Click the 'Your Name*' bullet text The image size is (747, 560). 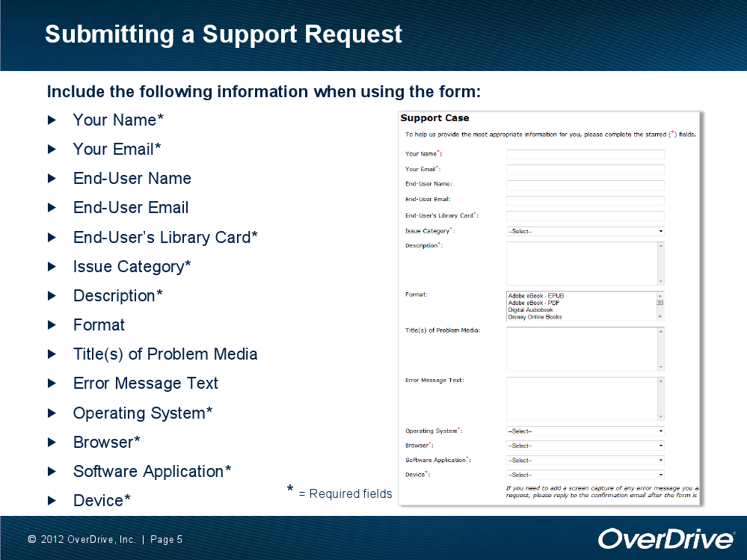(118, 120)
